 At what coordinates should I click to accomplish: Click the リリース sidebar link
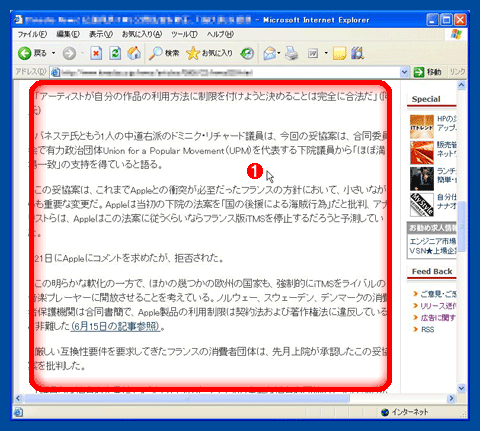(438, 306)
